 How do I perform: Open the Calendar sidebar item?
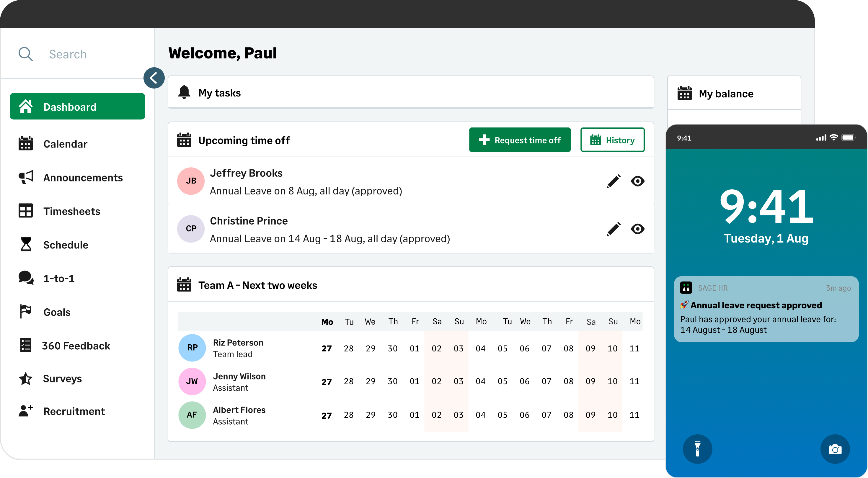tap(65, 144)
